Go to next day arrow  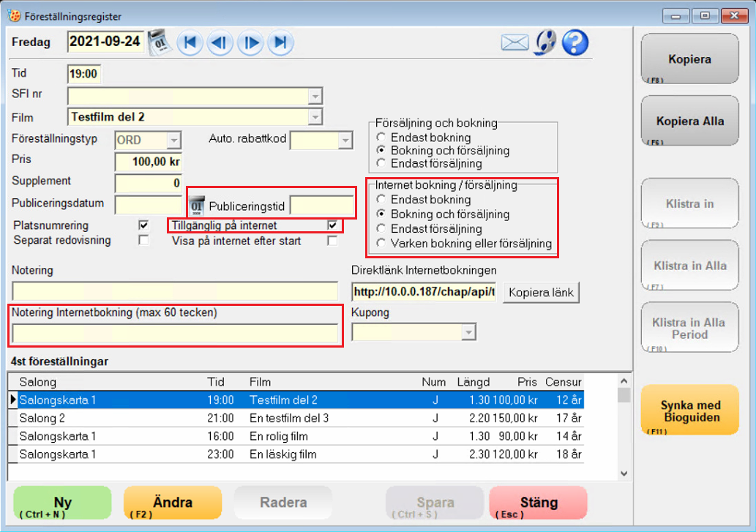(x=250, y=42)
